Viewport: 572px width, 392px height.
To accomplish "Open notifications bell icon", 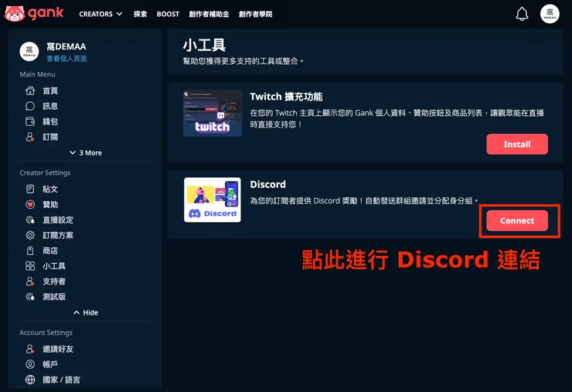I will tap(522, 14).
